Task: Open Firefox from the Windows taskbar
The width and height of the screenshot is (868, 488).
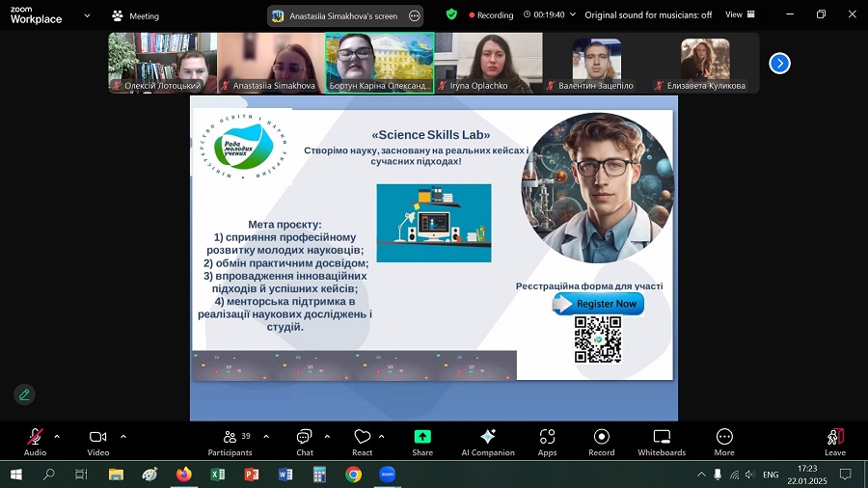Action: click(183, 474)
